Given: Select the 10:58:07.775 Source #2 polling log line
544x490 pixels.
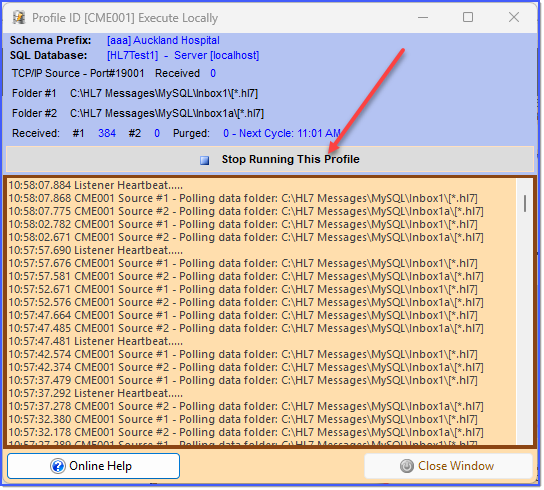Looking at the screenshot, I should [246, 211].
